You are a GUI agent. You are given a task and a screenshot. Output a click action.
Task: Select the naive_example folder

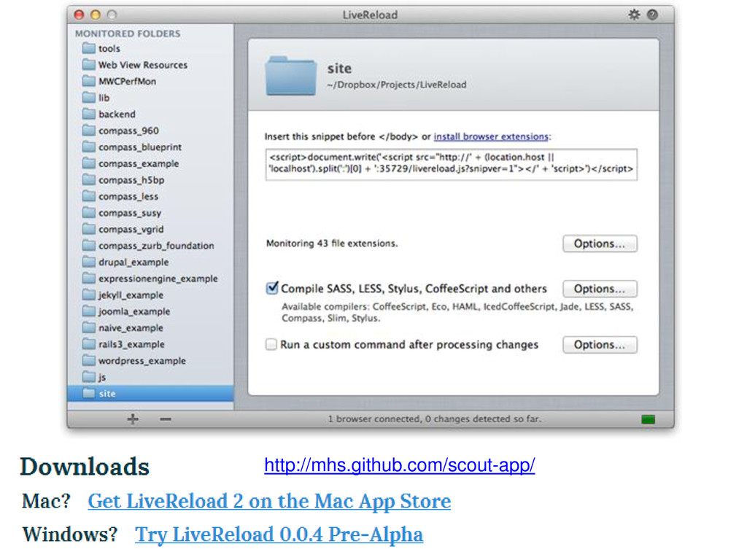coord(131,327)
